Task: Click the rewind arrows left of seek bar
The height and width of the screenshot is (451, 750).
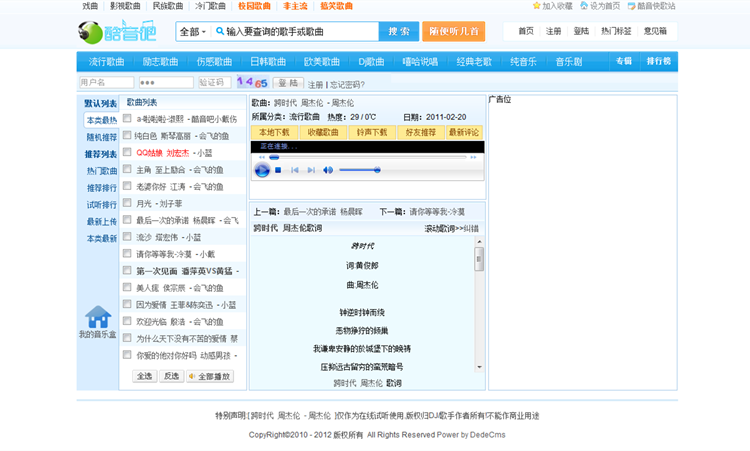Action: pos(261,157)
